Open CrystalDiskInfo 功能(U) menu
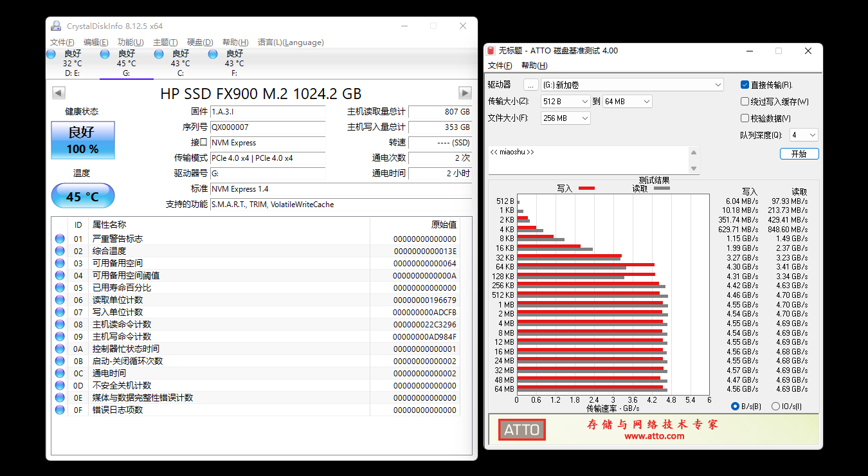Image resolution: width=868 pixels, height=476 pixels. pos(131,42)
